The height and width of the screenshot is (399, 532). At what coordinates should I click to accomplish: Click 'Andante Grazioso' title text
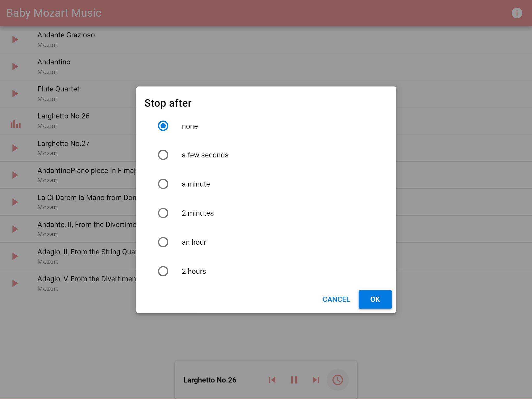pyautogui.click(x=66, y=35)
